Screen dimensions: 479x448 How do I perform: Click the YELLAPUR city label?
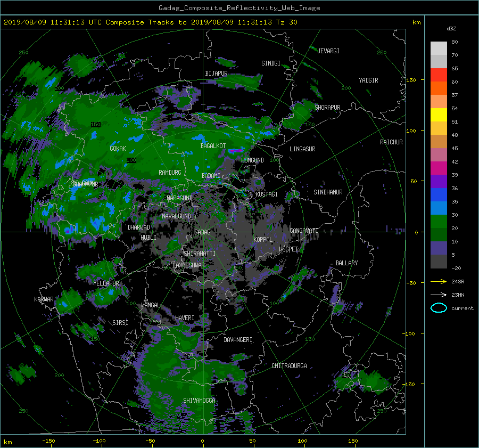pyautogui.click(x=106, y=283)
